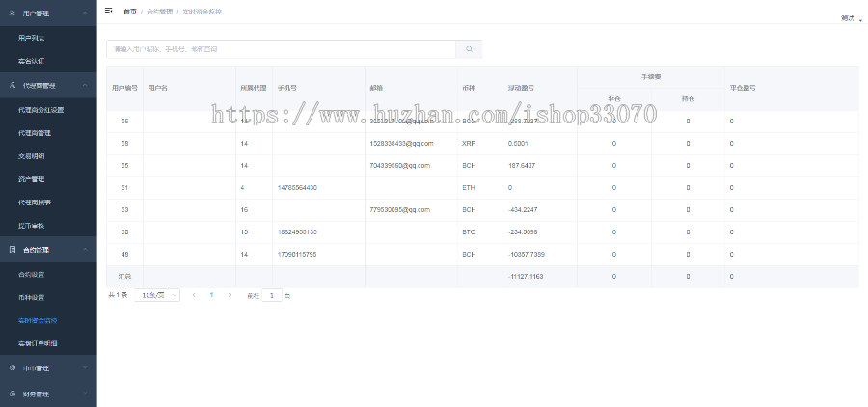Click the magnifier search button

[469, 49]
